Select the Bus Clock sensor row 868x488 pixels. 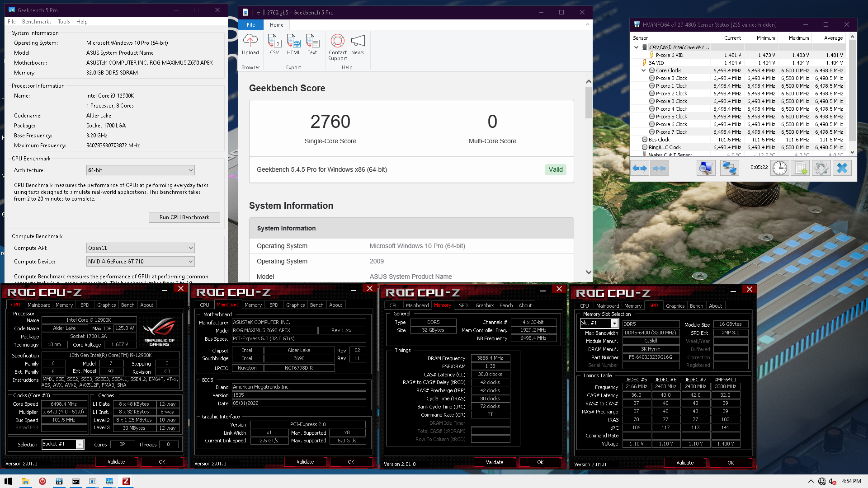tap(739, 140)
